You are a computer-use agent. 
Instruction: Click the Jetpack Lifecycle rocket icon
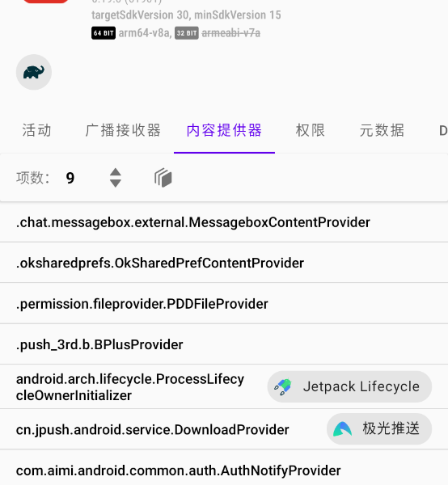click(283, 387)
